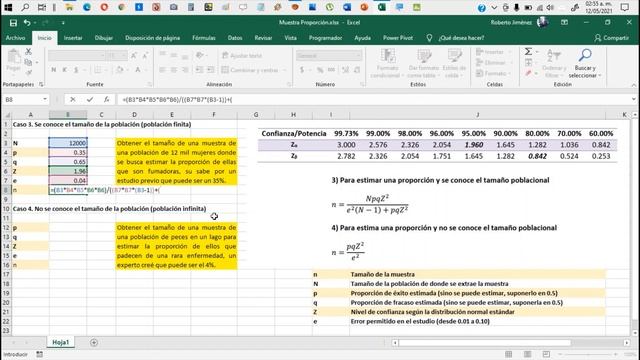
Task: Switch to the Datos tab
Action: [235, 38]
